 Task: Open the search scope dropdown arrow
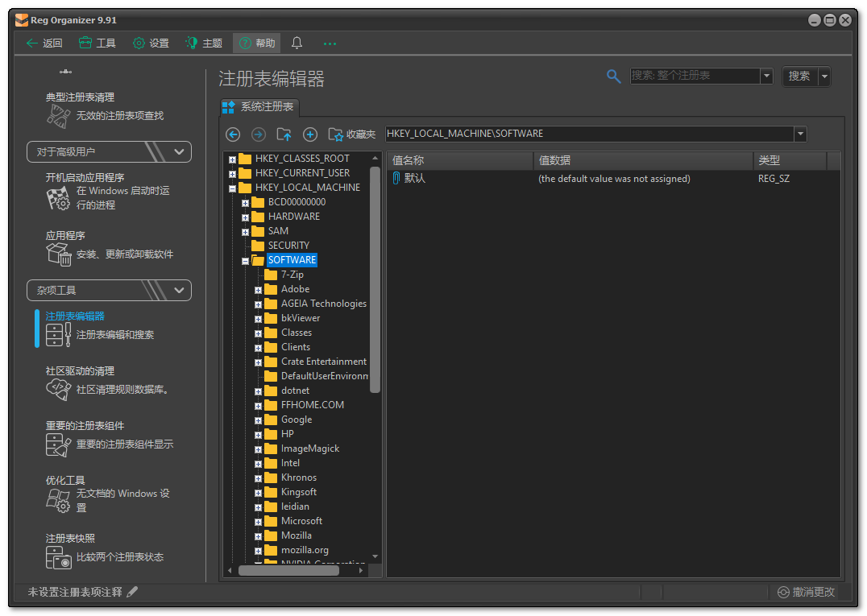(x=766, y=76)
